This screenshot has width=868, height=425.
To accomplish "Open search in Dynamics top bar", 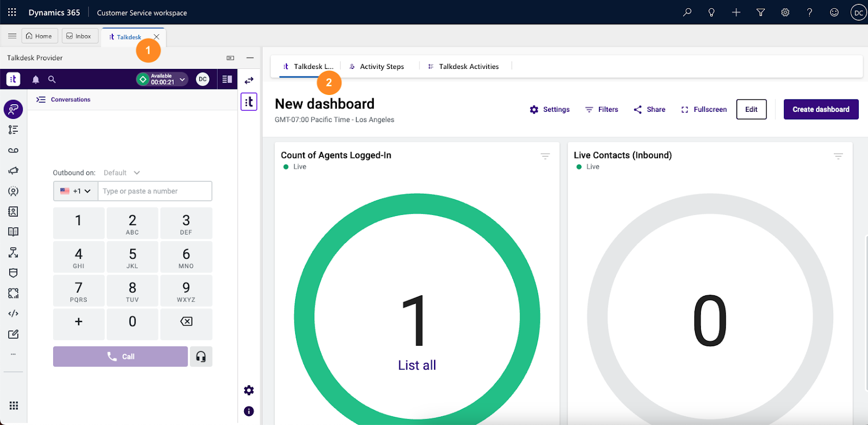I will click(687, 12).
